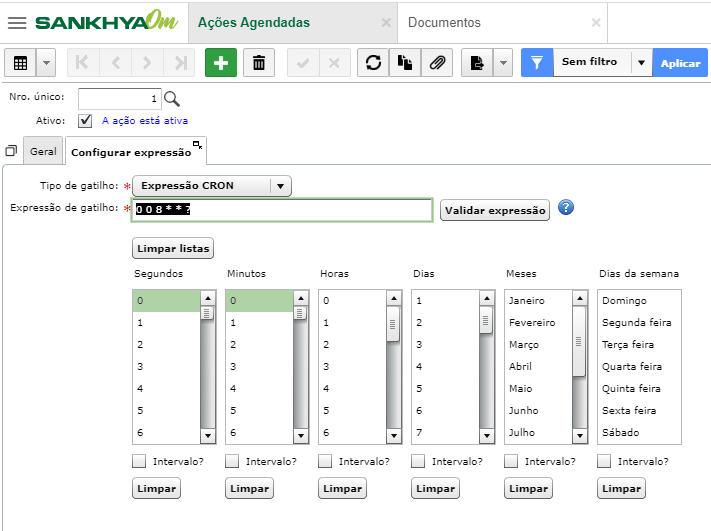Go to last record
Image resolution: width=711 pixels, height=531 pixels.
click(x=180, y=63)
